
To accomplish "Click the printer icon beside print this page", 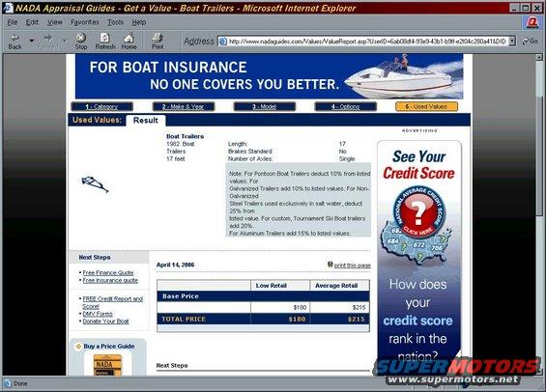I will (330, 265).
